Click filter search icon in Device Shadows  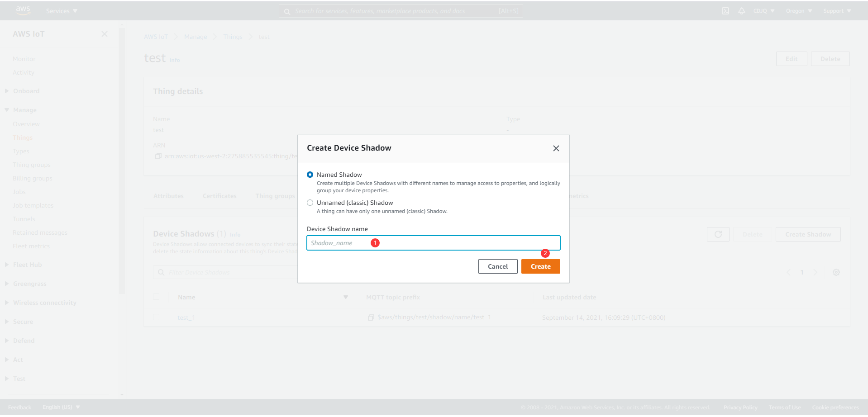[x=161, y=272]
